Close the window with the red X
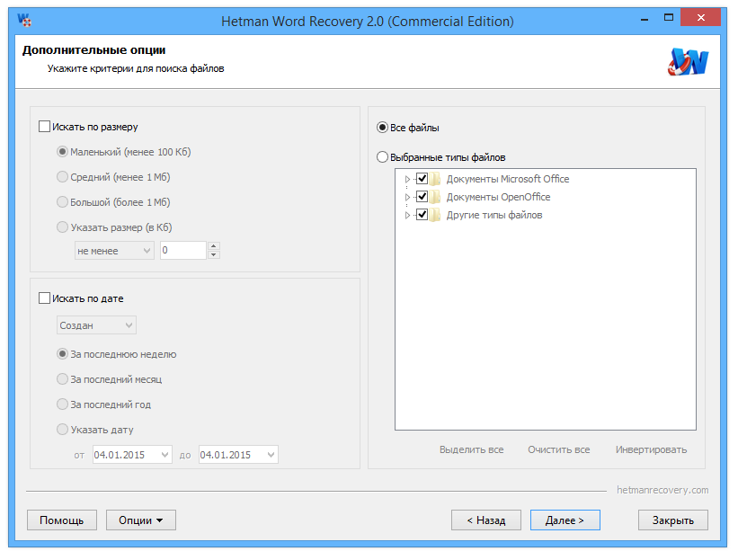 click(701, 18)
